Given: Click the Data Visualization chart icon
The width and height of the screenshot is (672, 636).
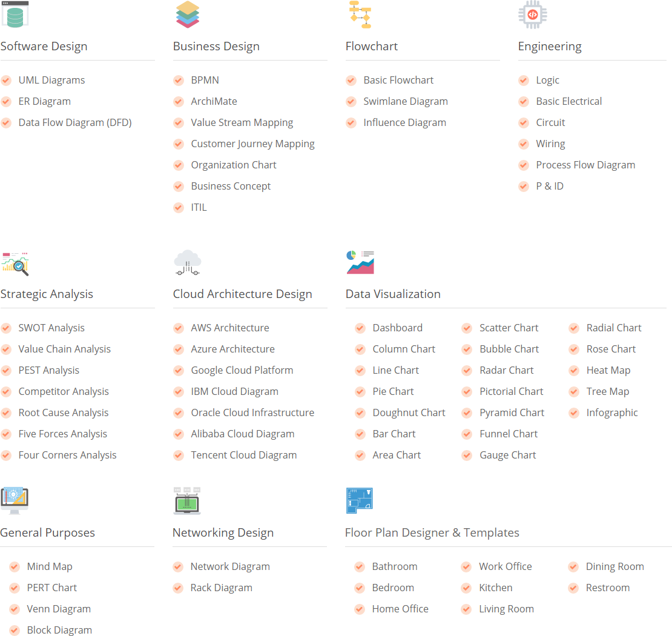Looking at the screenshot, I should pos(360,262).
